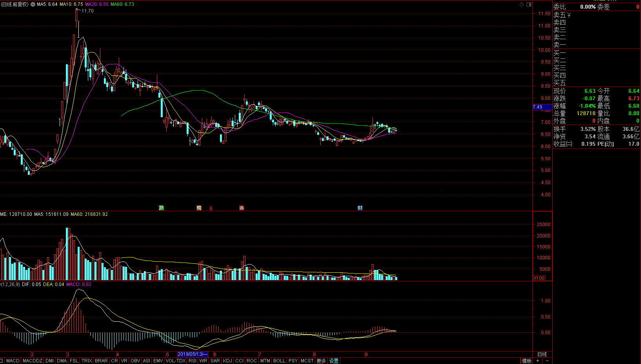Click the 买一 order row
Image resolution: width=641 pixels, height=364 pixels.
tap(596, 53)
